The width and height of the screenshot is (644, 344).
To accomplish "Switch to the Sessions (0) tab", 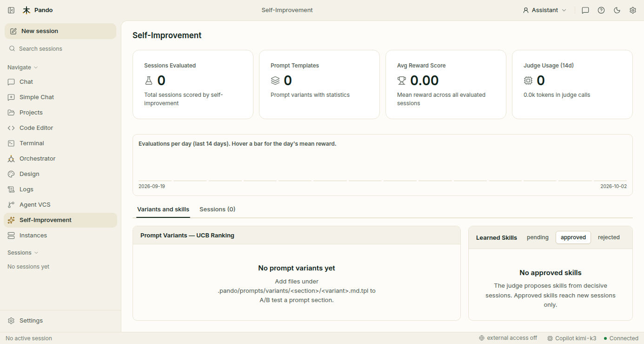I will [x=217, y=209].
